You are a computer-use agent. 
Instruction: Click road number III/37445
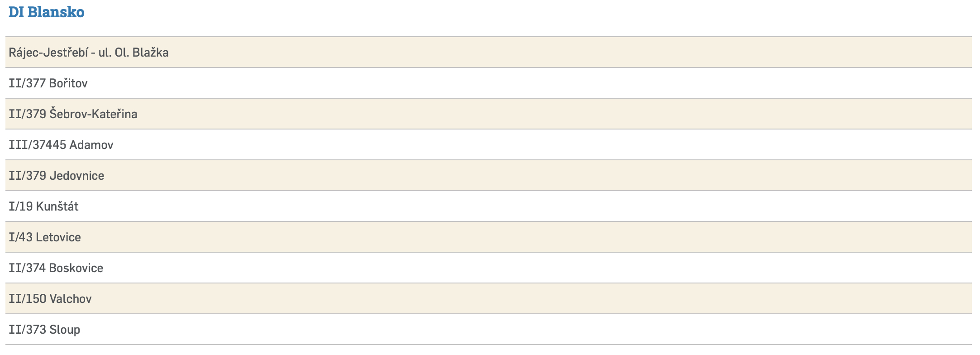37,145
